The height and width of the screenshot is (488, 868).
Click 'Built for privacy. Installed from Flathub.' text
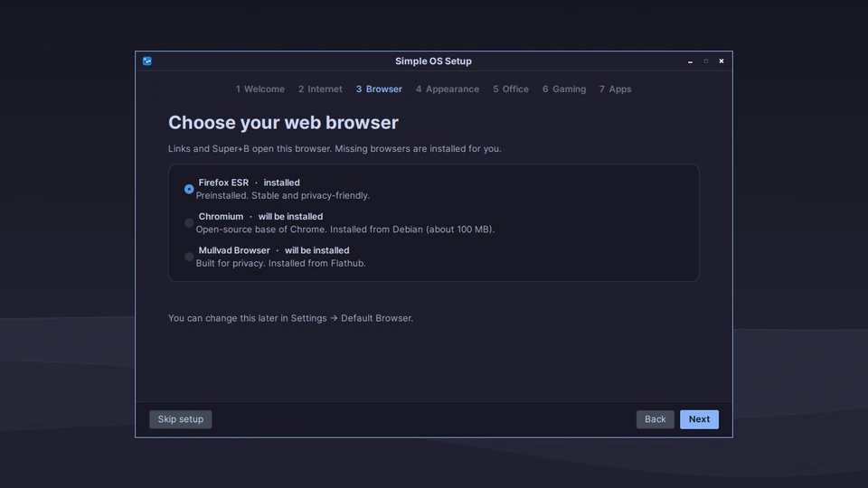[x=280, y=263]
